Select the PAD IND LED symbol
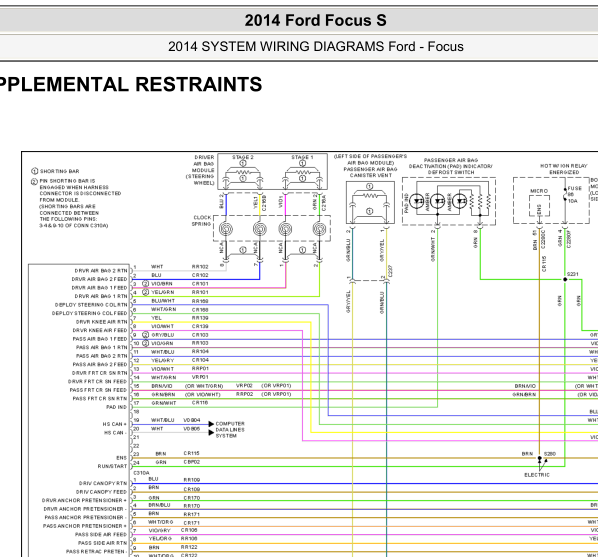This screenshot has width=598, height=557. click(417, 201)
